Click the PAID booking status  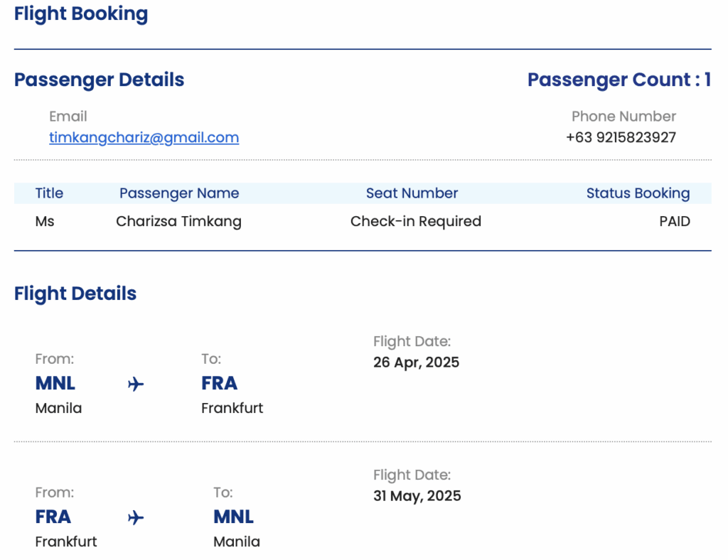pos(675,221)
